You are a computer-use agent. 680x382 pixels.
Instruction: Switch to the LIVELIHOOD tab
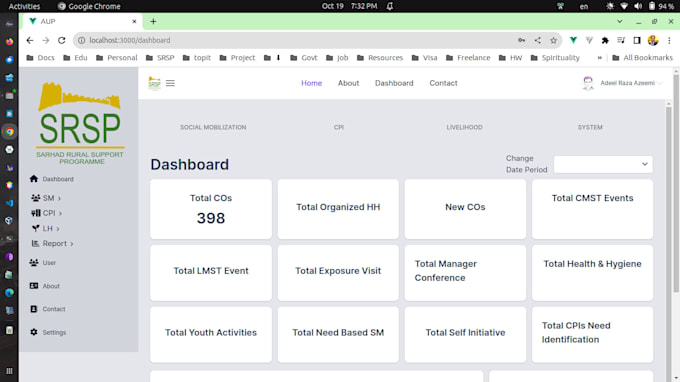coord(464,127)
